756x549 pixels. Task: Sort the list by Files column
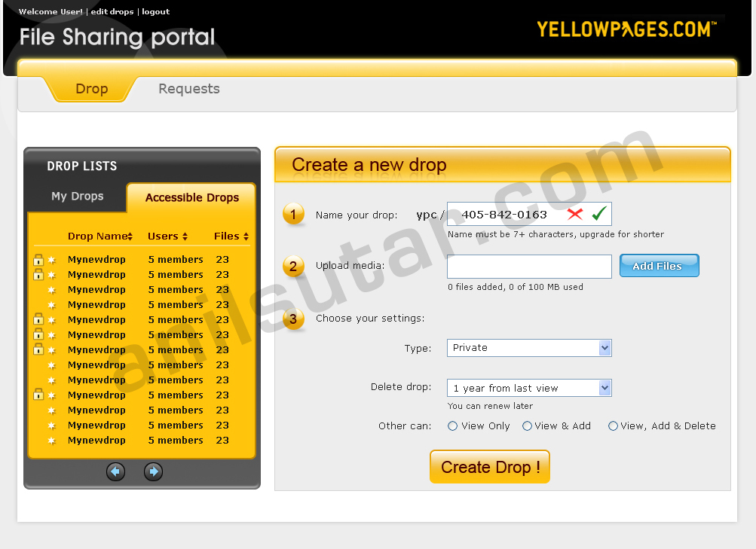[231, 236]
